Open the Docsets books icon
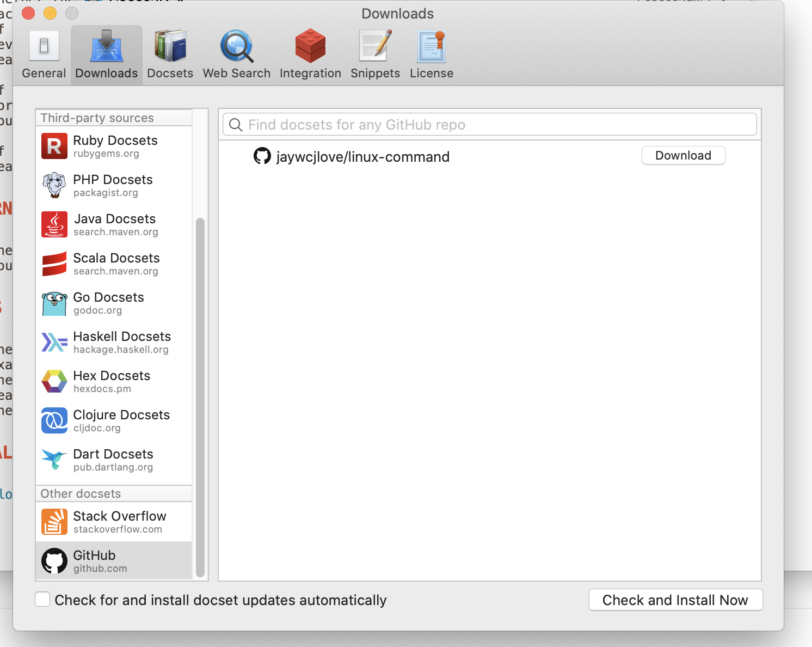Viewport: 812px width, 647px height. [x=170, y=46]
